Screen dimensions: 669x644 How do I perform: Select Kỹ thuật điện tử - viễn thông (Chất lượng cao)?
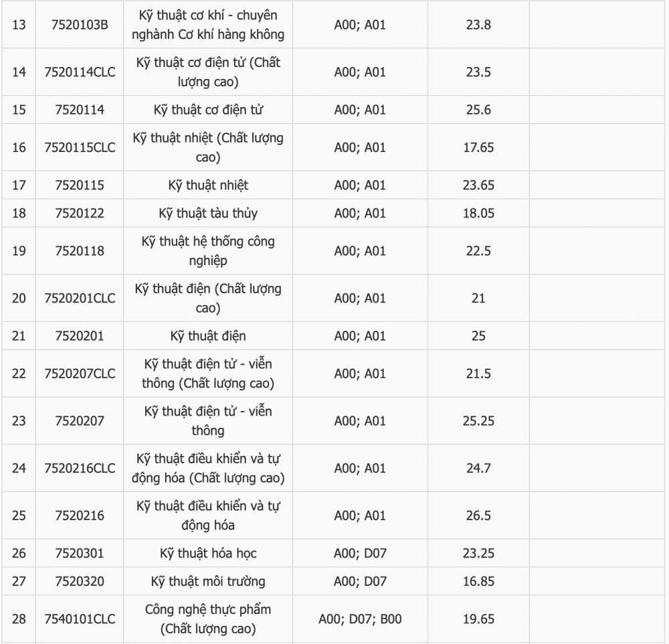click(x=208, y=374)
